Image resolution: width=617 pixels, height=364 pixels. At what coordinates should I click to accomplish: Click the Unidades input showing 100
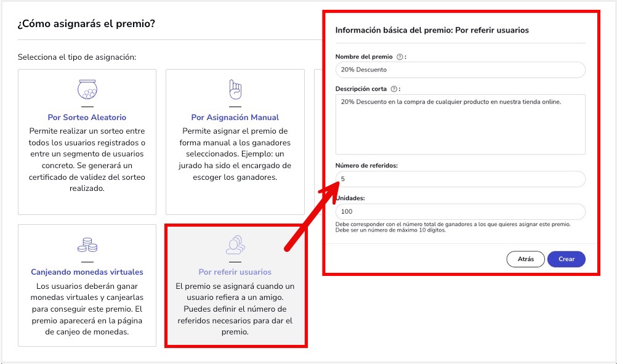460,211
